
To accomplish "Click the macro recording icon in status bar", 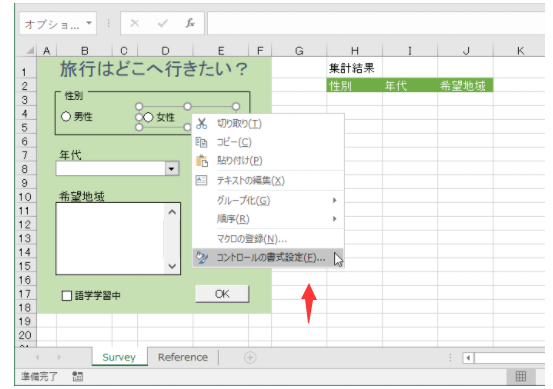I will pos(78,376).
